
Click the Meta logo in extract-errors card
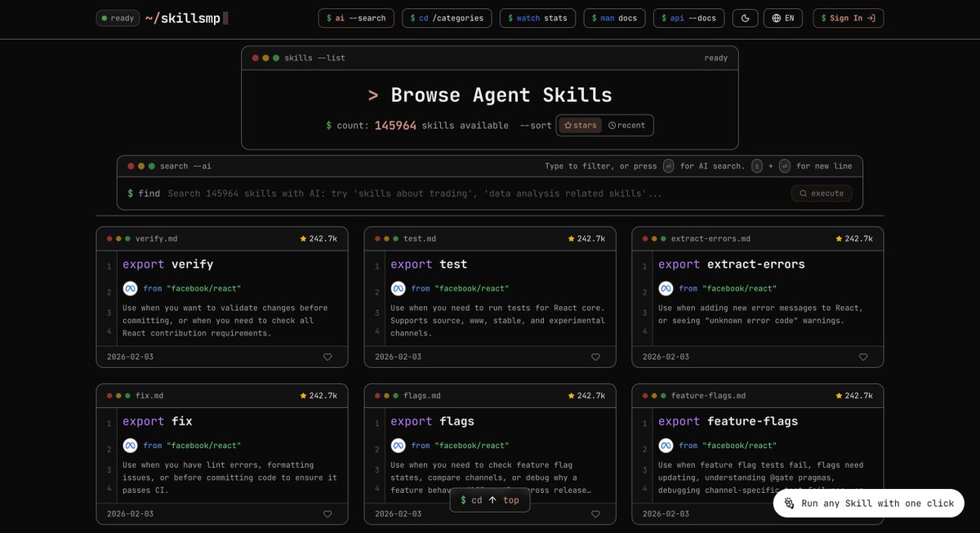666,288
